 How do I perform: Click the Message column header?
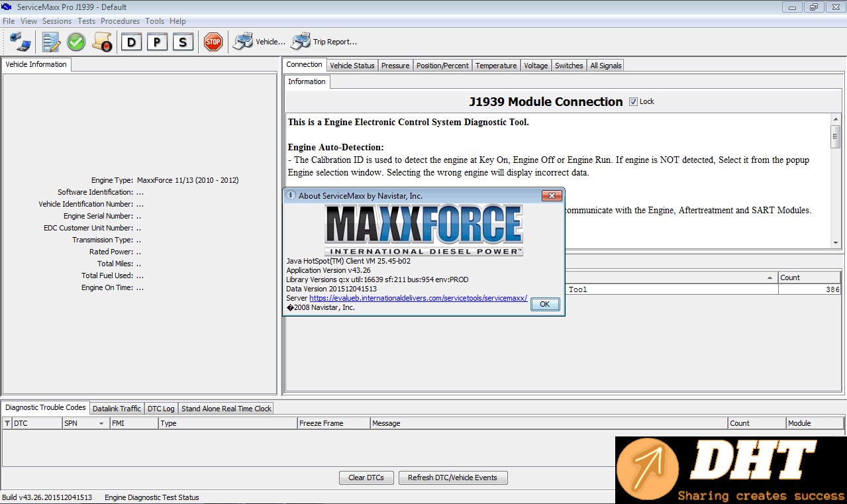pyautogui.click(x=549, y=423)
